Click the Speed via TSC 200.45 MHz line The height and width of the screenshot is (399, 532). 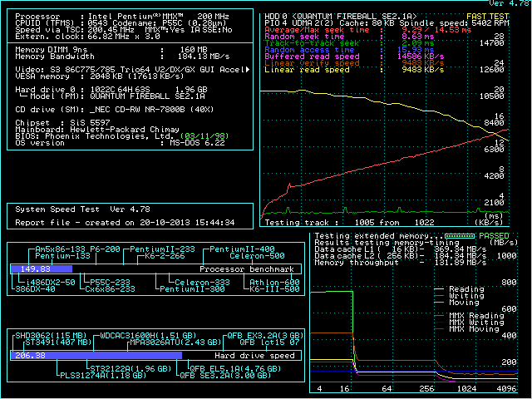[124, 30]
